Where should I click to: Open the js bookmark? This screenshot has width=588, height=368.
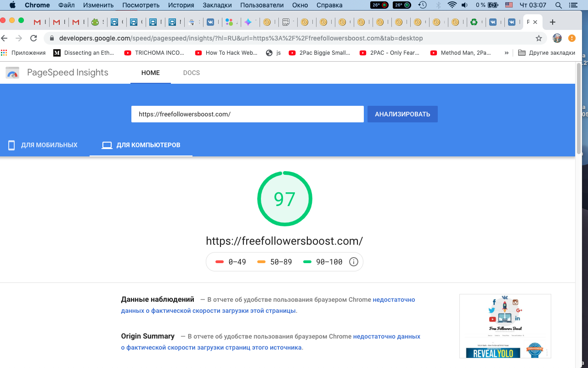pyautogui.click(x=273, y=53)
